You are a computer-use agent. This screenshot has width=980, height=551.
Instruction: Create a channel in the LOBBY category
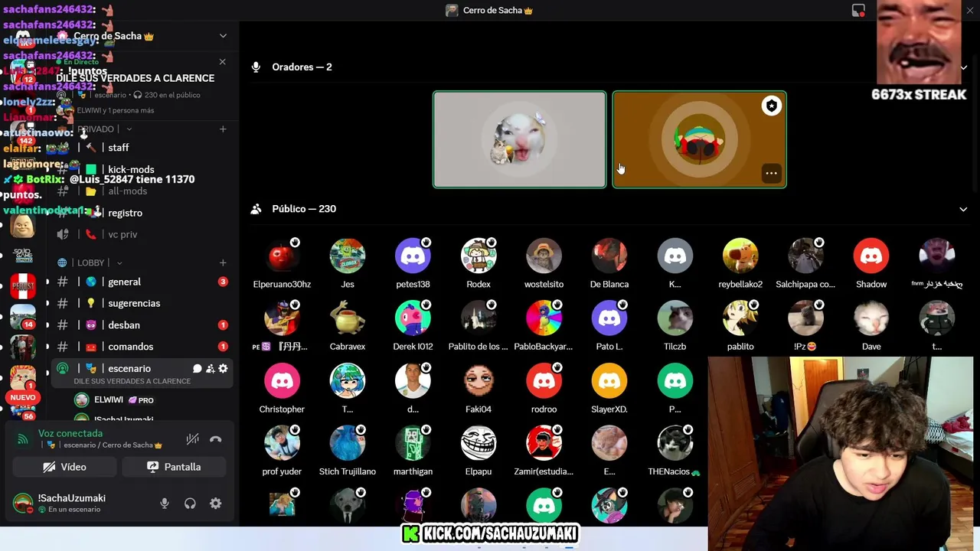tap(223, 262)
